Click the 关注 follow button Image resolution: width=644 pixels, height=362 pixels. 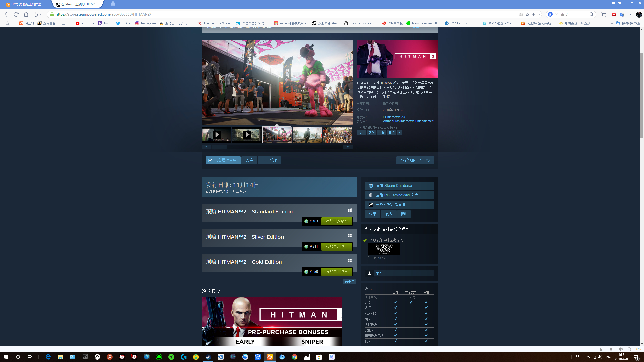[249, 160]
